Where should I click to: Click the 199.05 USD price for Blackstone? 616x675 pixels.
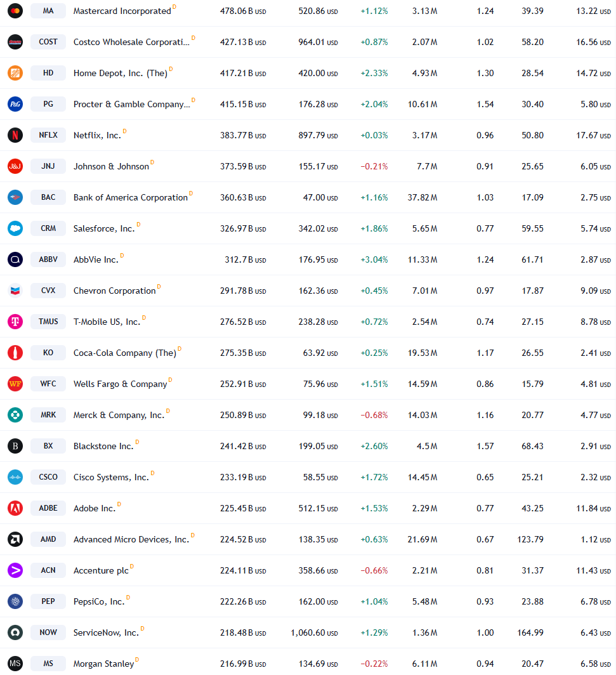(x=318, y=446)
